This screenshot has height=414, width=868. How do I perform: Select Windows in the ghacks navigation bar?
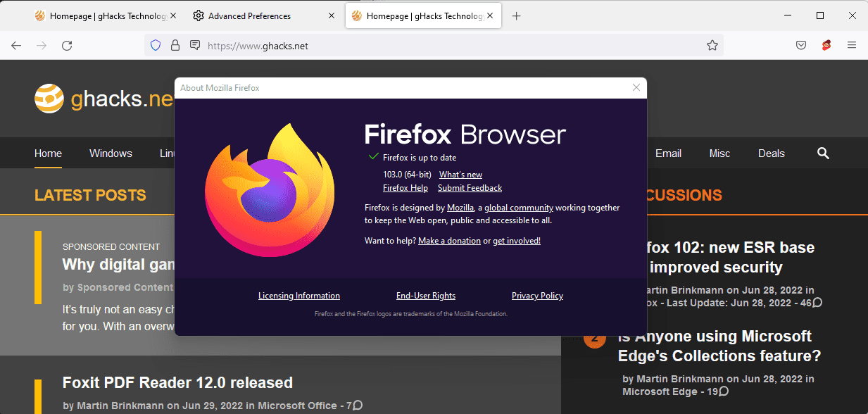[x=110, y=153]
